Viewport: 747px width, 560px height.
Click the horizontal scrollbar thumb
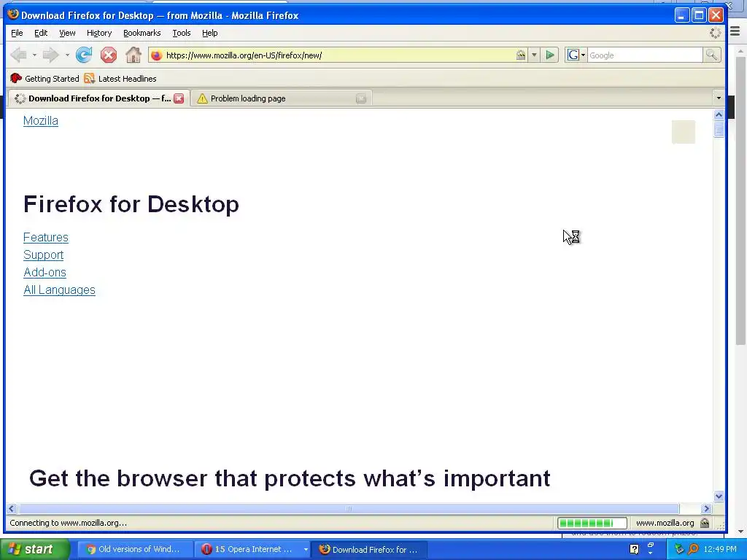tap(348, 508)
